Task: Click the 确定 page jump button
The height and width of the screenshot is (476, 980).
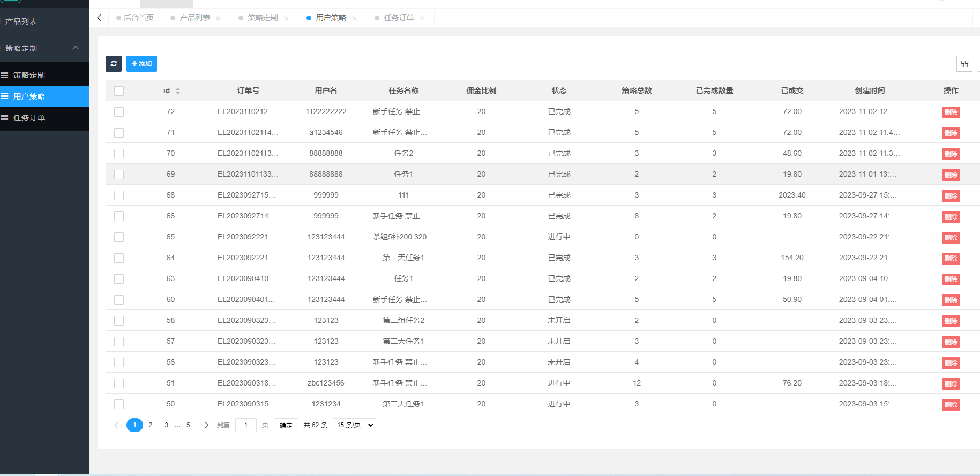Action: [286, 425]
